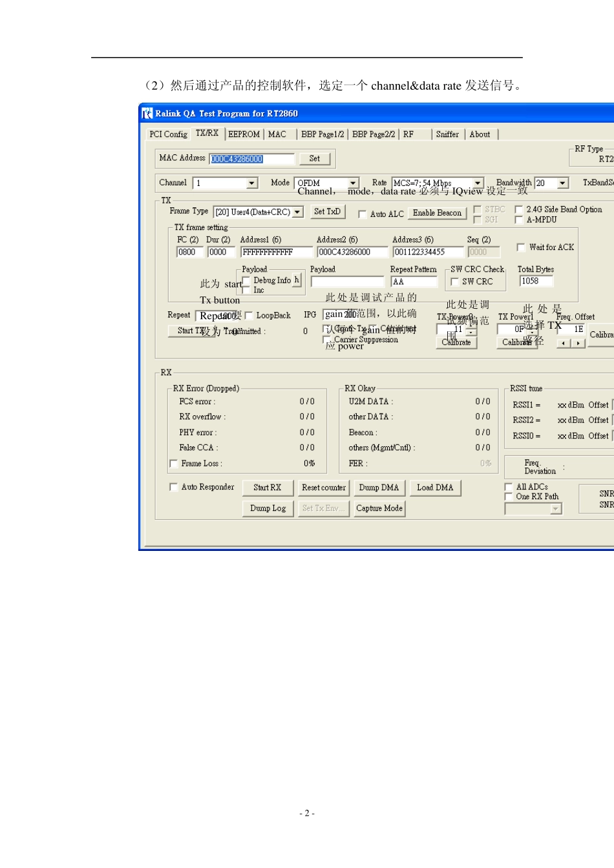The image size is (614, 868).
Task: Click the Ralink app icon in title bar
Action: (147, 114)
